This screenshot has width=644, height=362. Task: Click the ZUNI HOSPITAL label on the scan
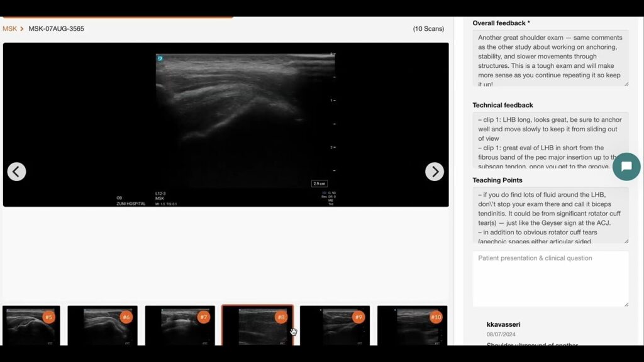click(x=131, y=204)
